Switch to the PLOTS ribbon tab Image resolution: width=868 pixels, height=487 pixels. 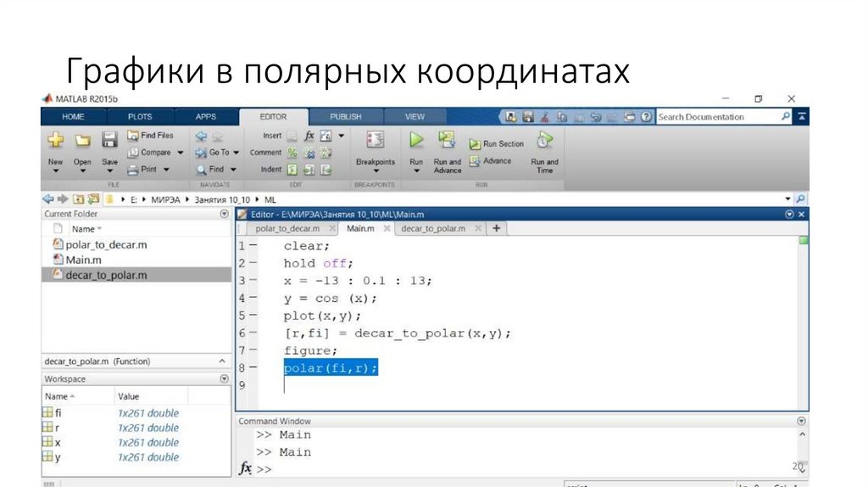pyautogui.click(x=140, y=117)
